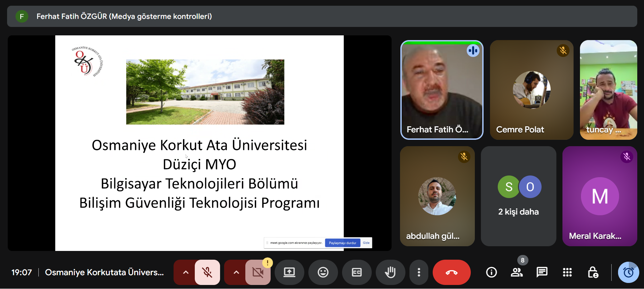The height and width of the screenshot is (289, 644).
Task: Click the camera warning exclamation badge
Action: 267,262
